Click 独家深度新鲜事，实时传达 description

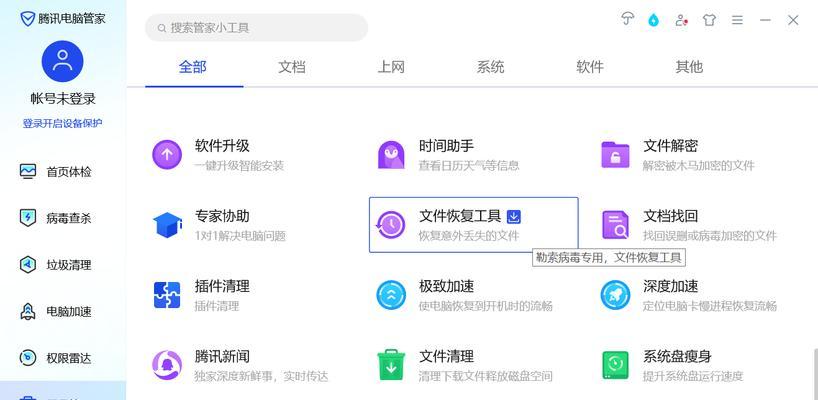(x=261, y=377)
